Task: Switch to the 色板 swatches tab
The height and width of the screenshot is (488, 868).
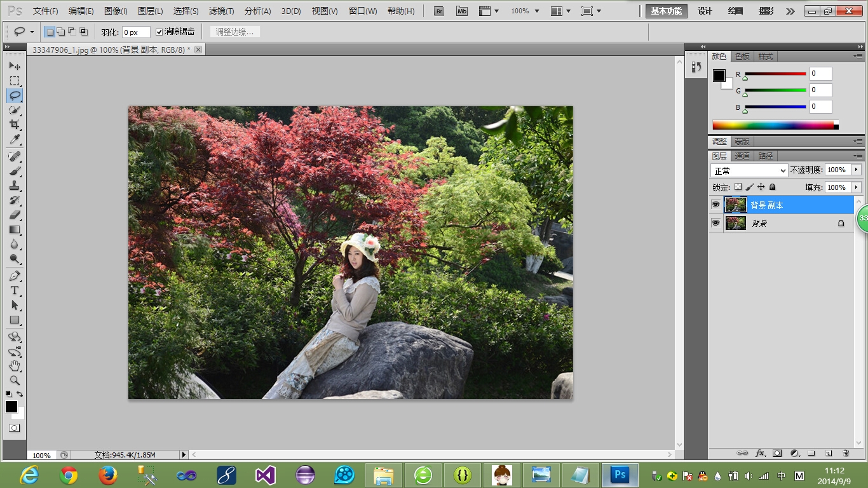Action: [742, 57]
